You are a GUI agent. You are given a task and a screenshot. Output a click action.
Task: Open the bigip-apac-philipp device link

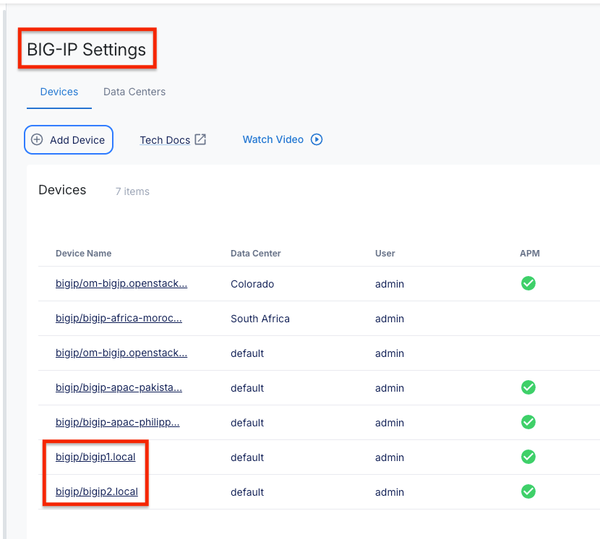click(117, 422)
